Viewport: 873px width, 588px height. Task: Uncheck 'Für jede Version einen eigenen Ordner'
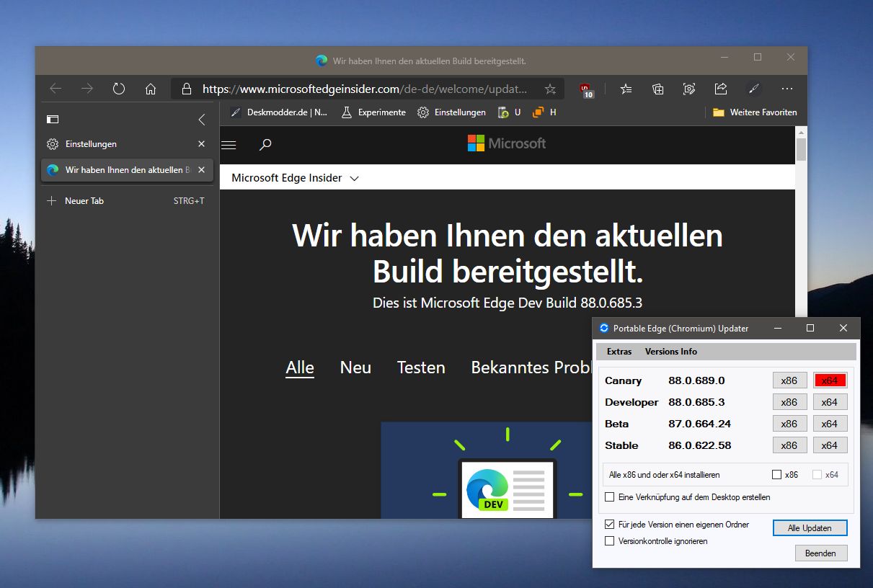[610, 525]
